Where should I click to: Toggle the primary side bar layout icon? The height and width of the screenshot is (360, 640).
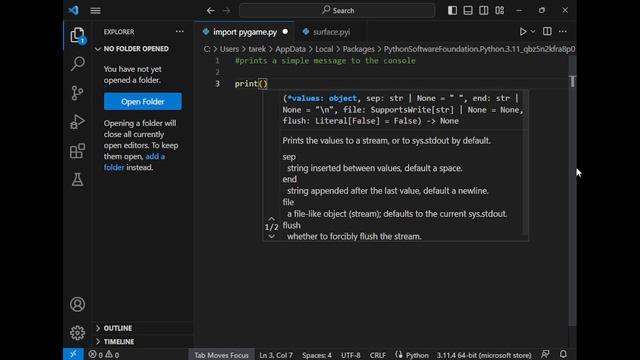click(x=452, y=10)
